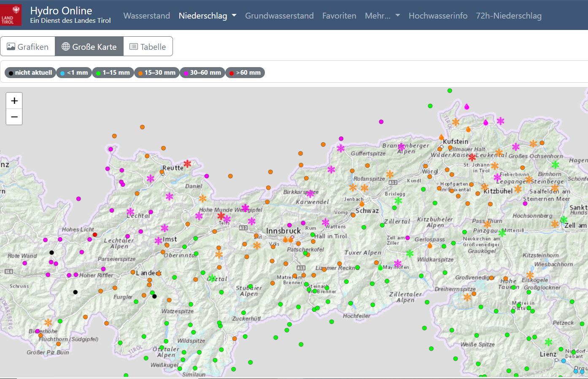
Task: Click the '<1 mm' legend badge
Action: tap(74, 73)
